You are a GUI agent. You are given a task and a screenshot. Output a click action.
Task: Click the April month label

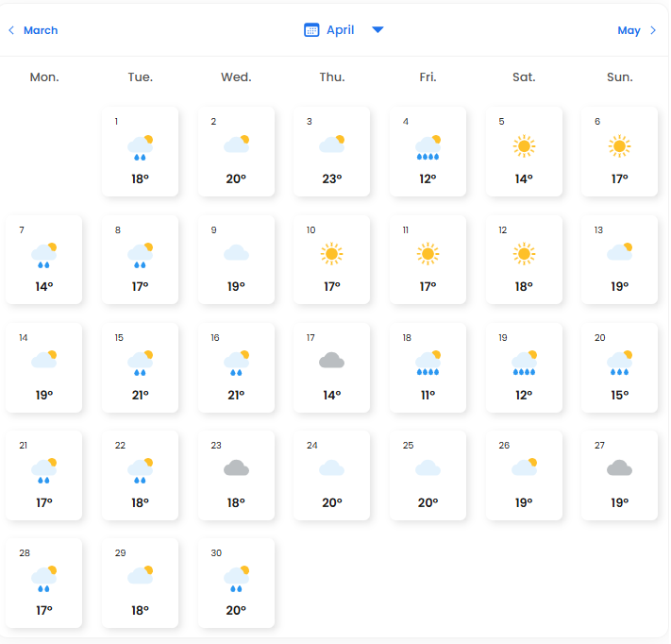pos(340,30)
